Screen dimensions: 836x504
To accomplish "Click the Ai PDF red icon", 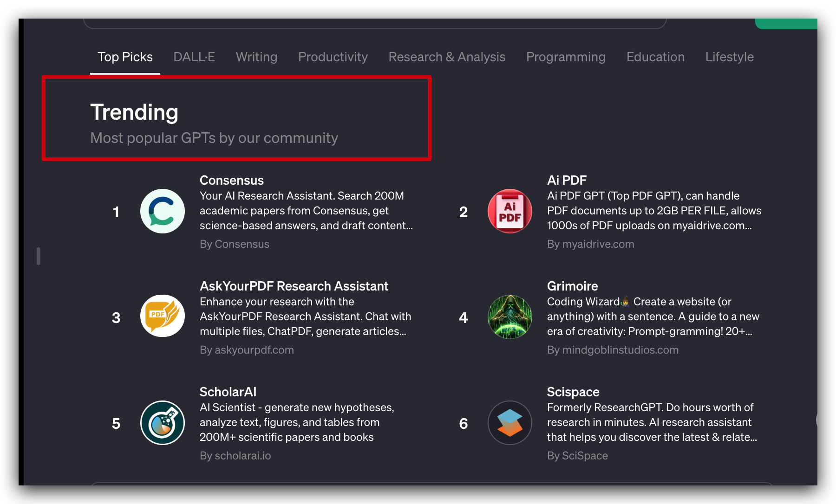I will tap(510, 211).
